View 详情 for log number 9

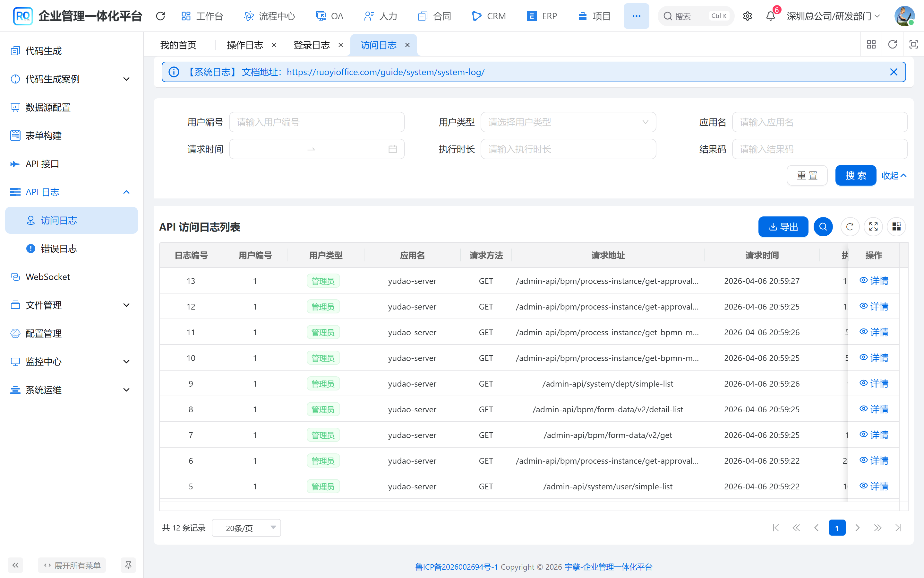(x=874, y=383)
